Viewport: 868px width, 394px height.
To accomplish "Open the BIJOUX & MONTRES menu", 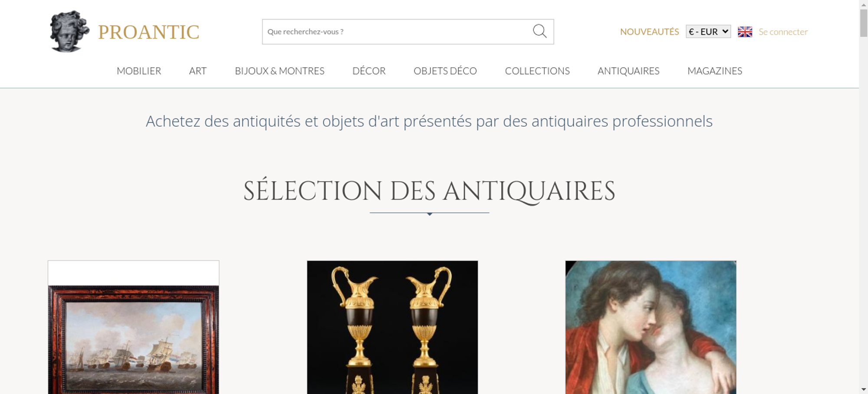I will pos(279,71).
